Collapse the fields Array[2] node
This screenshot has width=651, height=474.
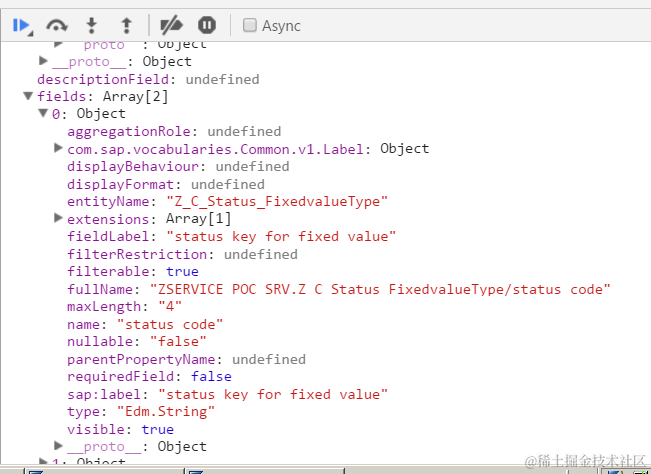(28, 96)
